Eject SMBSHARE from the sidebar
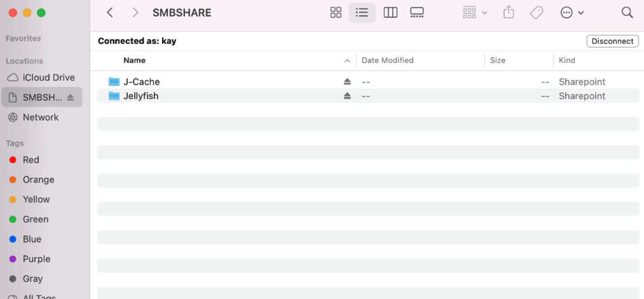 coord(70,97)
